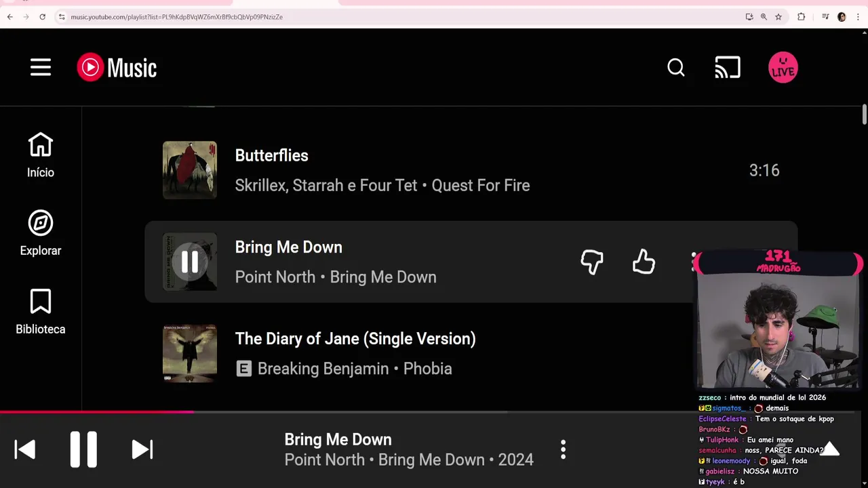Go to Início in the sidebar
Screen dimensions: 868x488
[41, 155]
